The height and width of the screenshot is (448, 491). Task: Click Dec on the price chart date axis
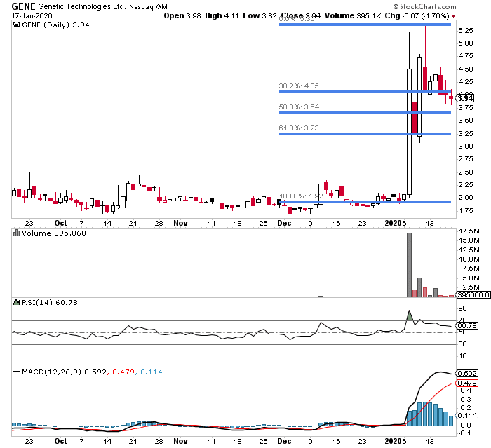(x=284, y=223)
